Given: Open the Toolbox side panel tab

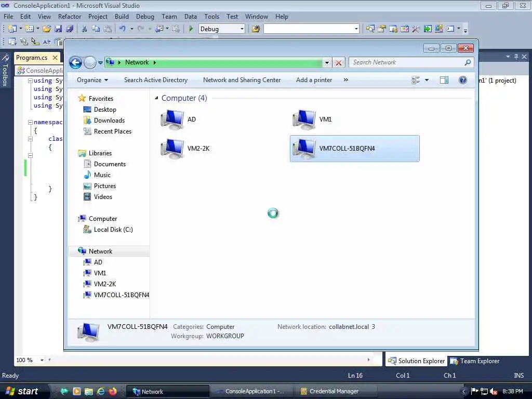Looking at the screenshot, I should pos(5,71).
